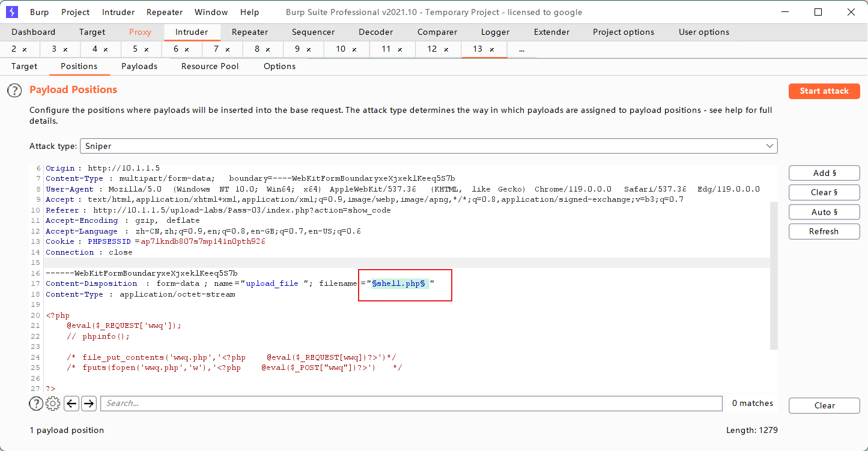Click the Referer header line
The width and height of the screenshot is (868, 451).
tap(218, 210)
